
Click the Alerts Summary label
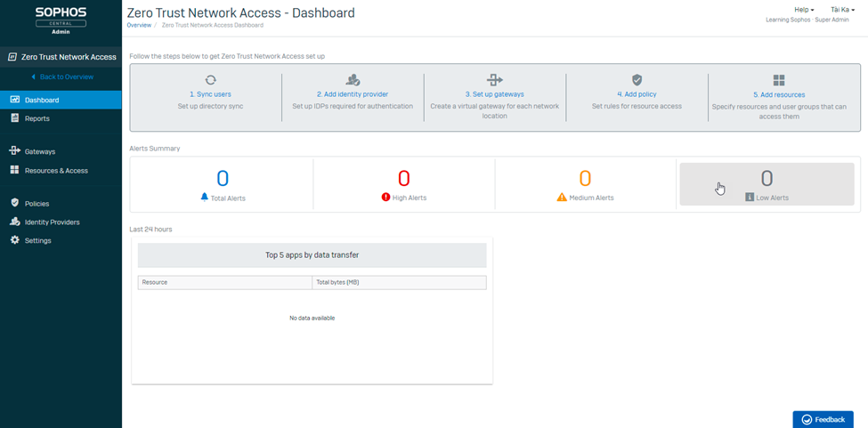click(x=154, y=149)
